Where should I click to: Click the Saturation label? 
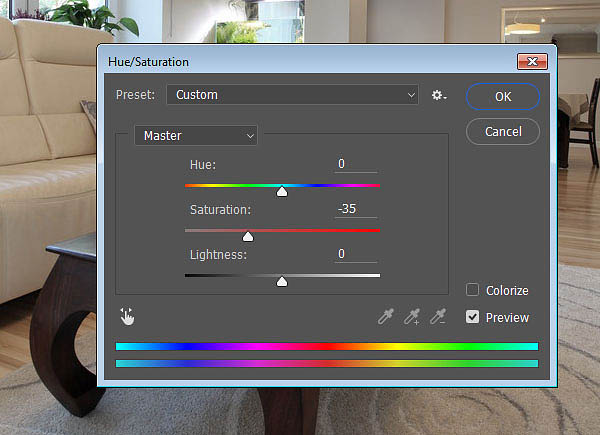[x=220, y=210]
